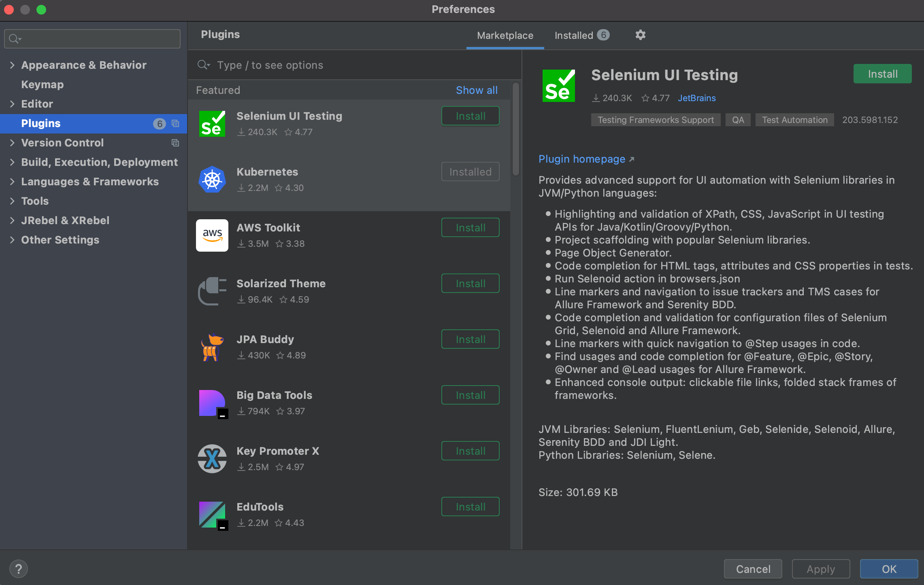This screenshot has width=924, height=585.
Task: Select the Key Promoter X icon
Action: tap(212, 459)
